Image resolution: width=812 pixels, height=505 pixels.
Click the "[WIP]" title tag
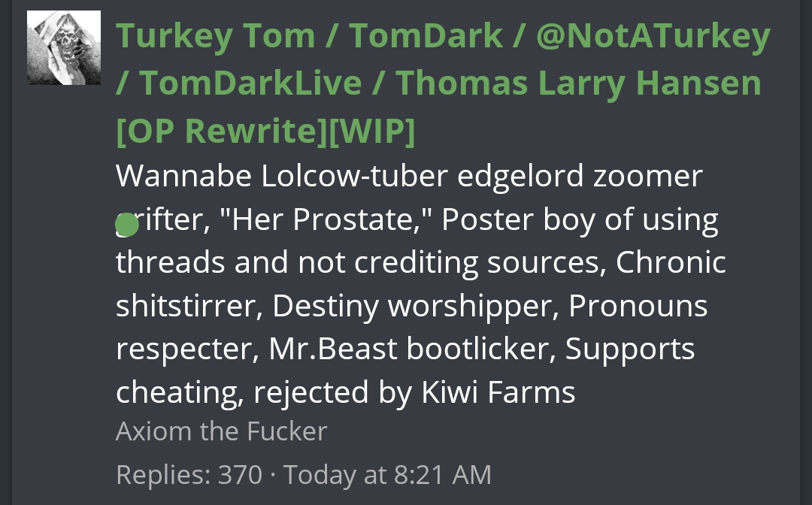tap(371, 131)
